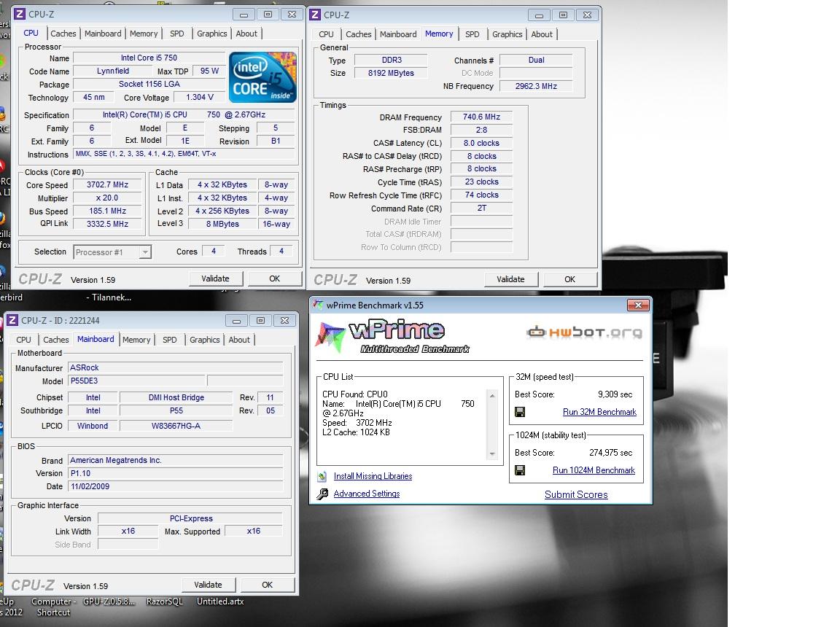This screenshot has height=627, width=840.
Task: Click Install Missing Libraries link
Action: click(x=373, y=476)
